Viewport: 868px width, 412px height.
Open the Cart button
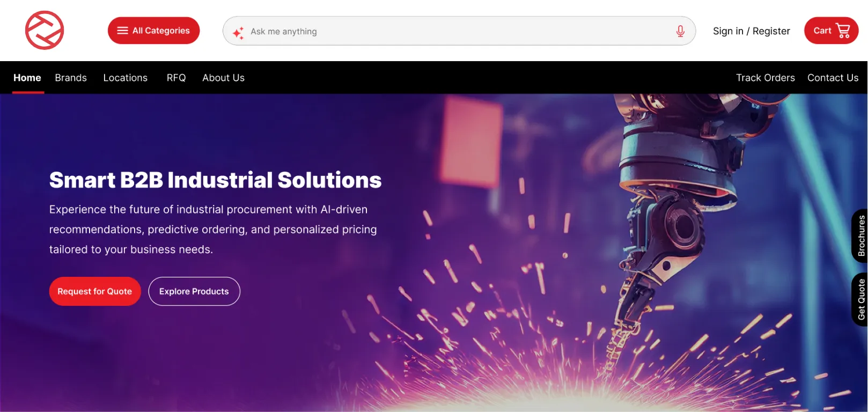pos(831,31)
